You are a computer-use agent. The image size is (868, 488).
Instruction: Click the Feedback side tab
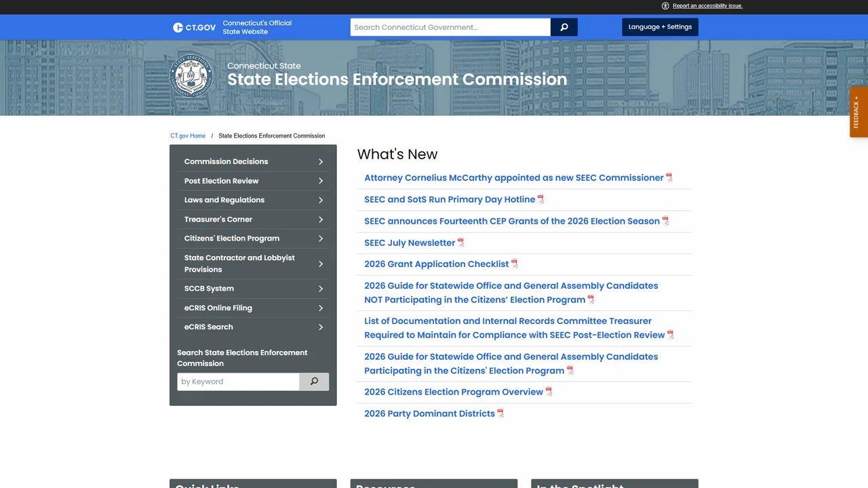(859, 112)
